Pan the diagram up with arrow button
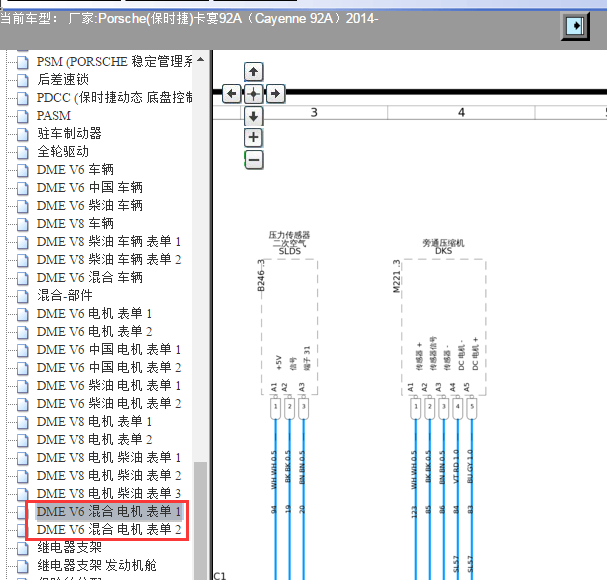607x580 pixels. pyautogui.click(x=254, y=72)
